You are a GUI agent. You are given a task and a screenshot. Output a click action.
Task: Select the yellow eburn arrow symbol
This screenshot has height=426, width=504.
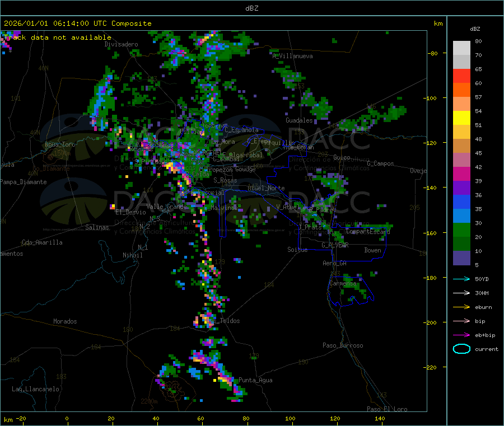coord(461,307)
